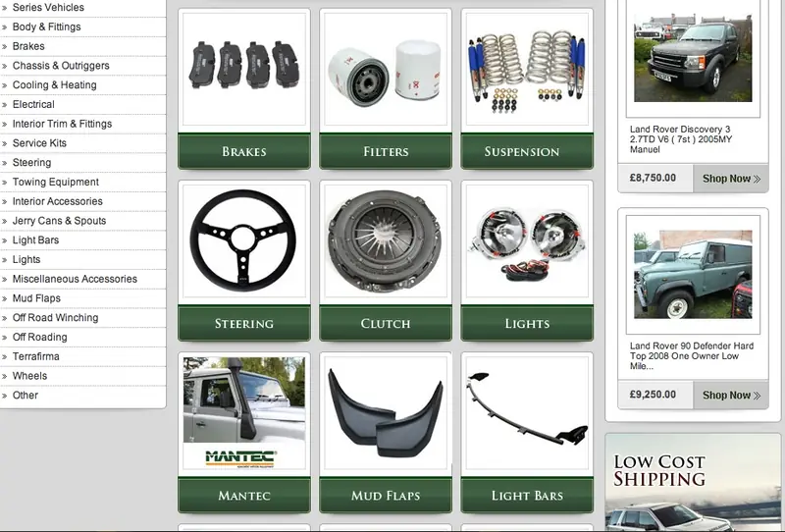Click the £9,250.00 price text
This screenshot has width=785, height=532.
[653, 395]
